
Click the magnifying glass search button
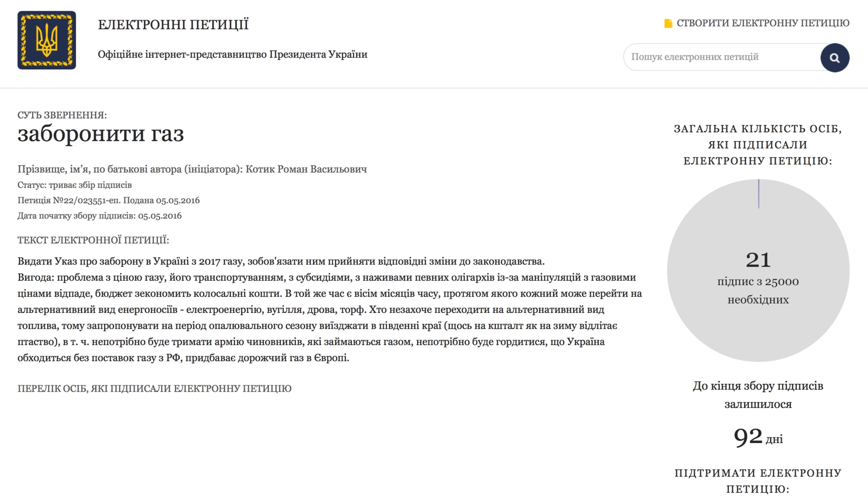click(834, 58)
